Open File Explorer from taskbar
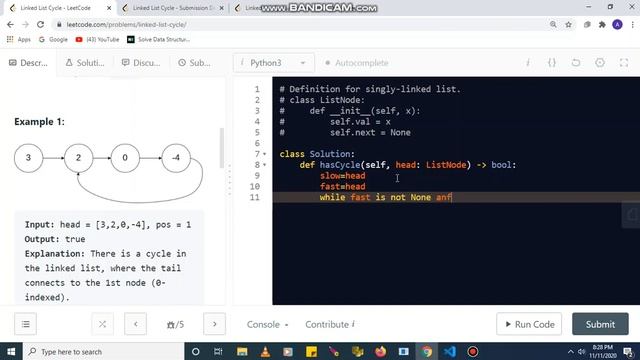This screenshot has width=640, height=360. pyautogui.click(x=242, y=351)
